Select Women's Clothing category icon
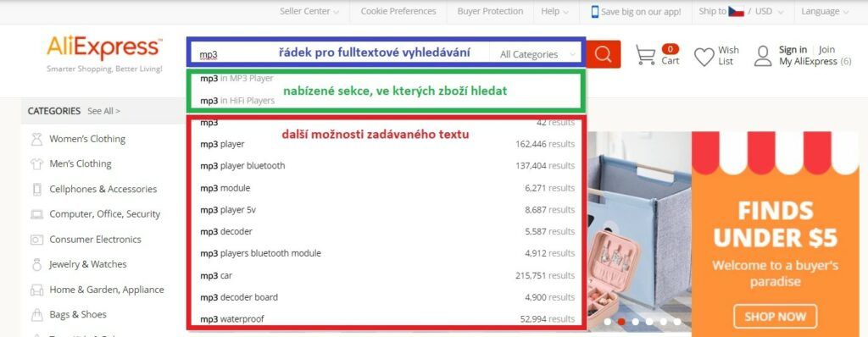 click(37, 139)
